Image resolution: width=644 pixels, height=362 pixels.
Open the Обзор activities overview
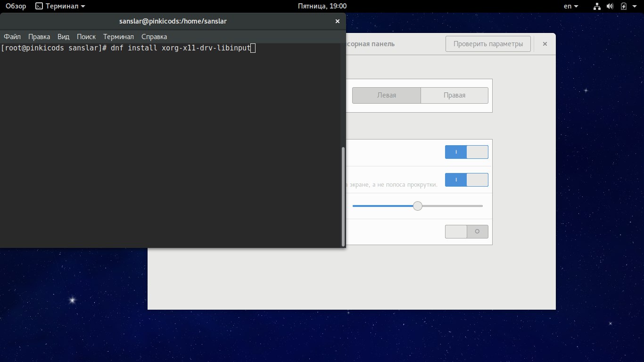[16, 6]
